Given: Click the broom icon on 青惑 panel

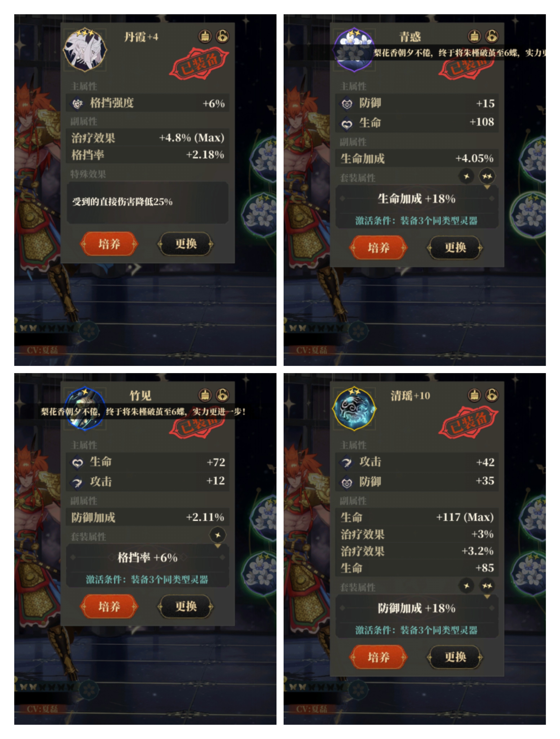Looking at the screenshot, I should pyautogui.click(x=474, y=36).
